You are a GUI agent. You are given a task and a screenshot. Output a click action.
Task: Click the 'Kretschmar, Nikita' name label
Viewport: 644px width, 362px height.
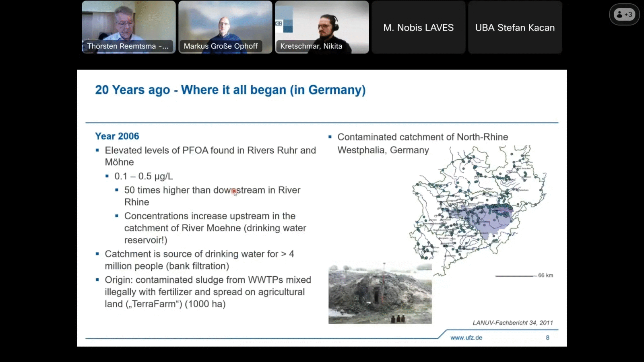tap(311, 46)
